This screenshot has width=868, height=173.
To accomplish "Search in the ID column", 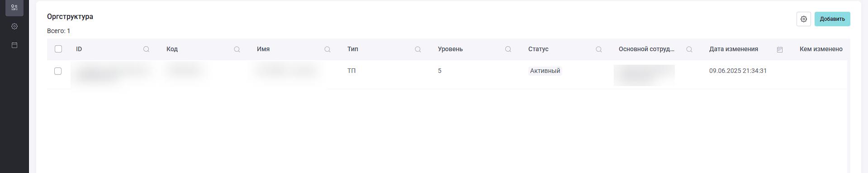I will [146, 49].
